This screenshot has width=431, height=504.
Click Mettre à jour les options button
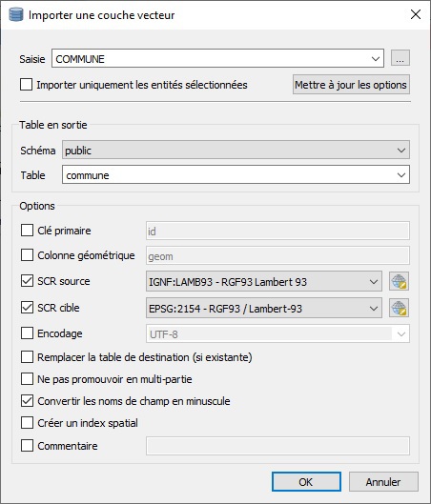tap(351, 85)
